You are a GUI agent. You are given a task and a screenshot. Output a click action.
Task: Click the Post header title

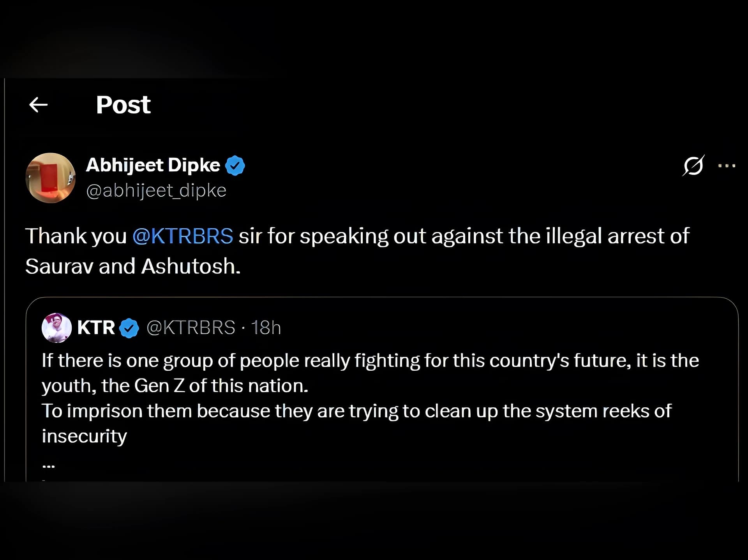tap(123, 105)
